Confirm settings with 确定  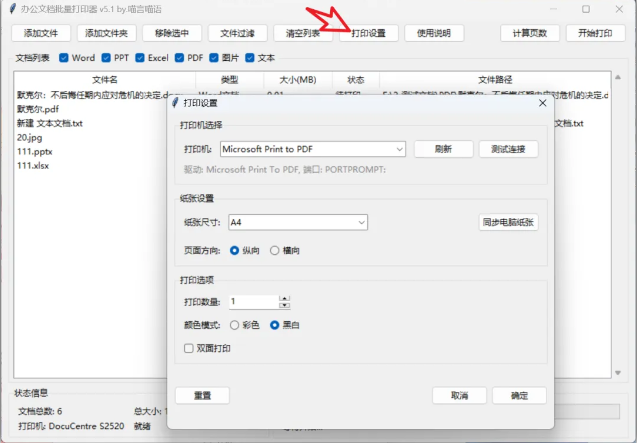[x=519, y=395]
